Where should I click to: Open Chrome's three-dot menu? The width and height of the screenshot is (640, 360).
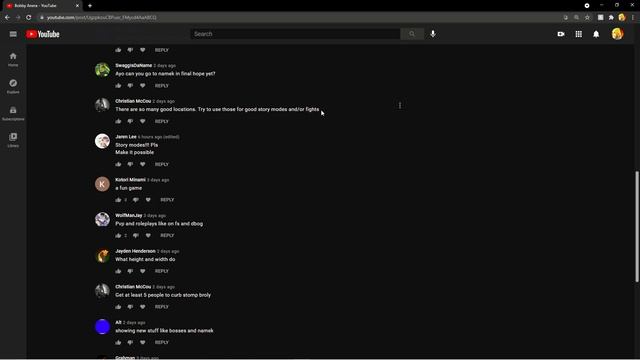[633, 18]
